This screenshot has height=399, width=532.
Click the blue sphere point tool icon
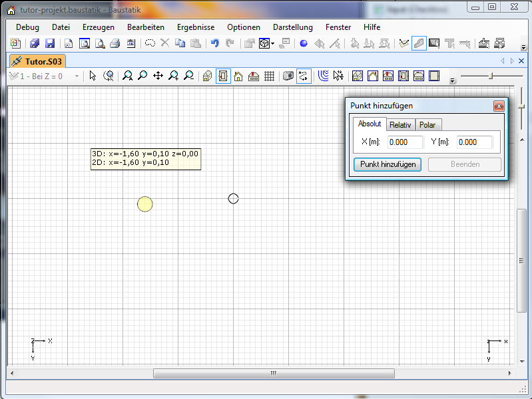point(304,43)
